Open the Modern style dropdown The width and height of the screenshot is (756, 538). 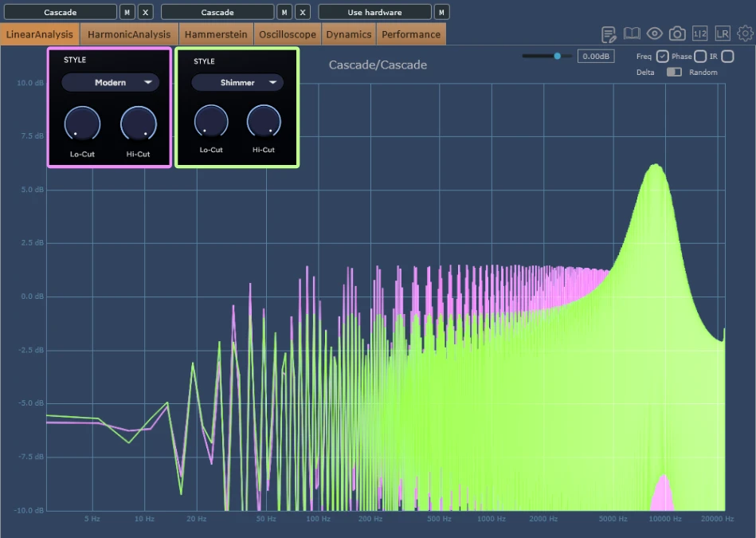pos(110,82)
